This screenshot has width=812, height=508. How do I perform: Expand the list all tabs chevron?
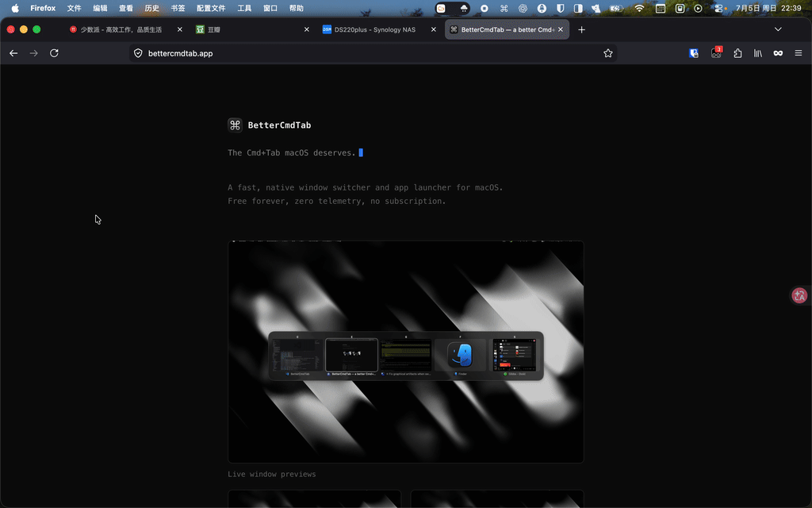(778, 29)
